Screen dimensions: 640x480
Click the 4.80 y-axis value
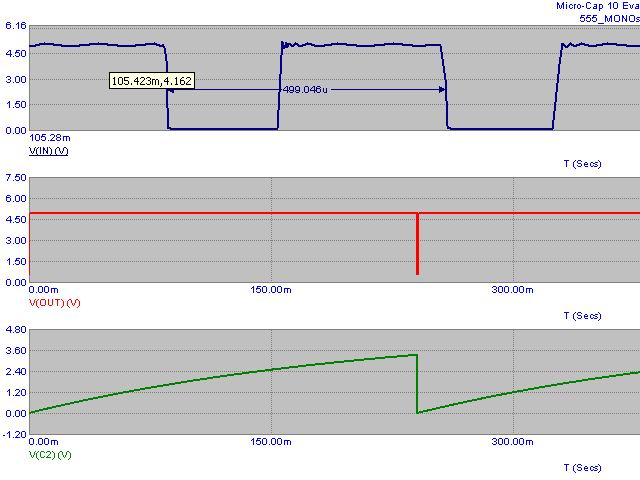16,329
